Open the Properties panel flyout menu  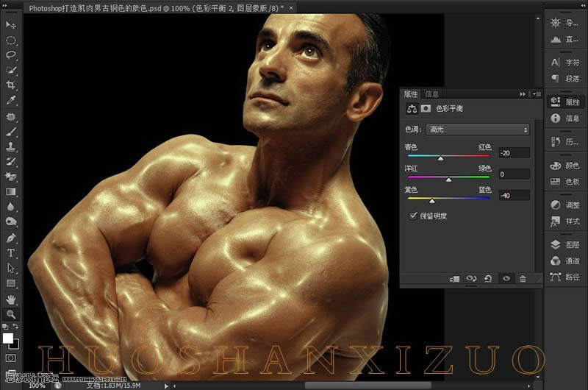point(537,94)
